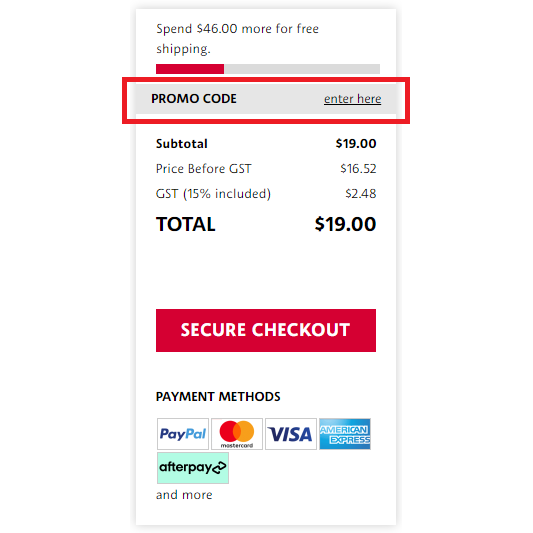Click the red filled portion of progress bar

190,69
